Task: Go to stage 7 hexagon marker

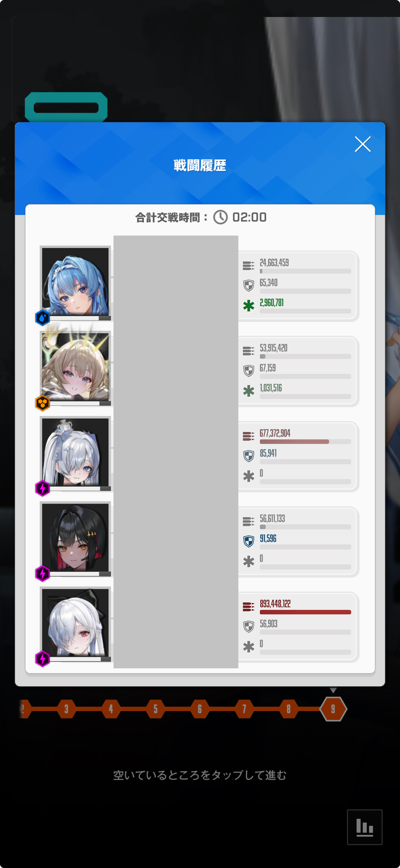Action: click(x=244, y=709)
